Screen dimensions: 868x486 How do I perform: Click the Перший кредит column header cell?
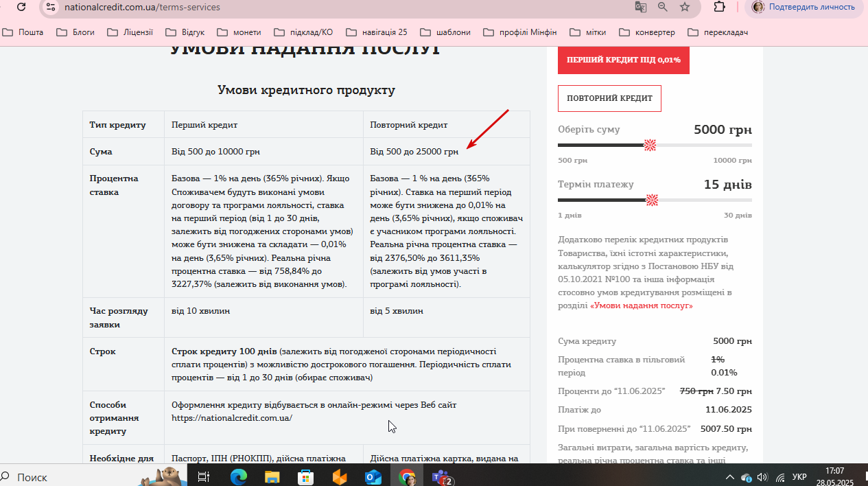point(264,125)
